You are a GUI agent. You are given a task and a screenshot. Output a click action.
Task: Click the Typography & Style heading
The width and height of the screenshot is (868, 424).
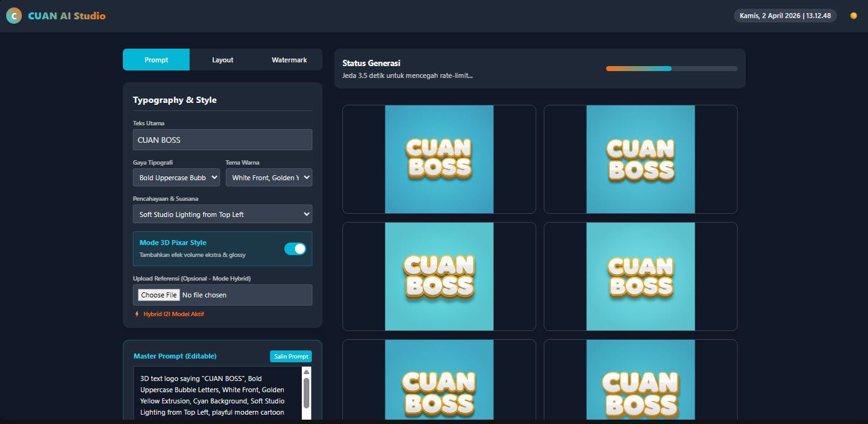coord(175,100)
